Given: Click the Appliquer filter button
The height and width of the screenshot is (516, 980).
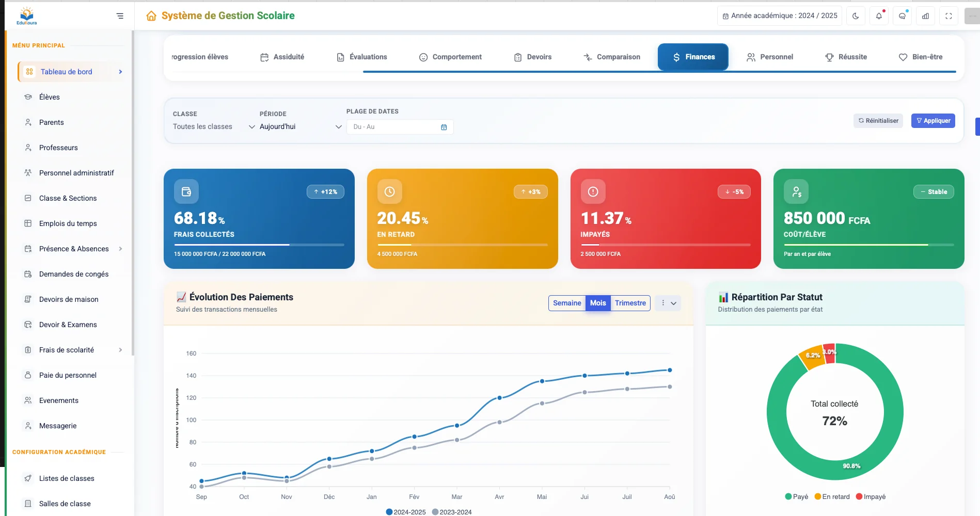Looking at the screenshot, I should click(x=933, y=121).
